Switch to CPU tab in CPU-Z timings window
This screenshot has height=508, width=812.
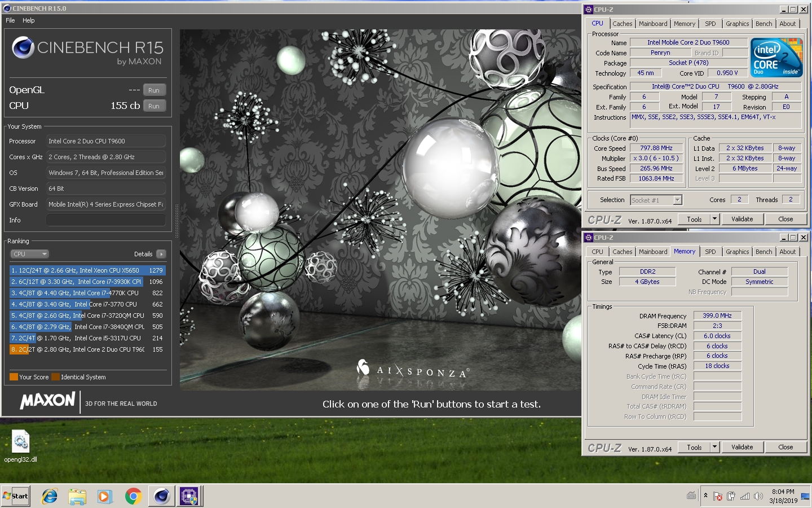(x=598, y=252)
